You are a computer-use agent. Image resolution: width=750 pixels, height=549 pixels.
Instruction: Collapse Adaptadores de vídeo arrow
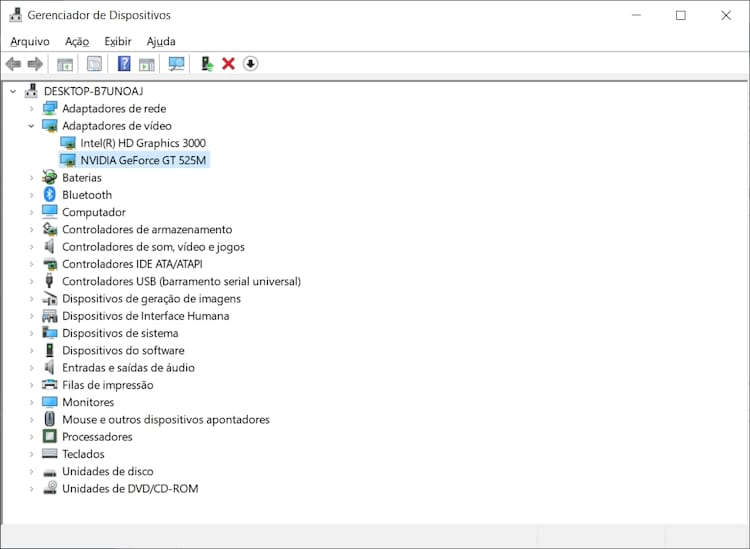32,126
